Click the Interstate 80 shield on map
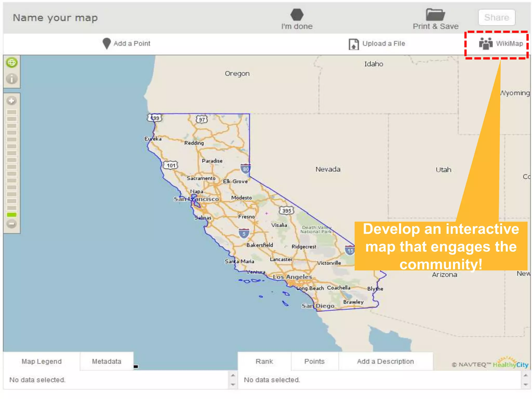Image resolution: width=532 pixels, height=399 pixels. [x=245, y=169]
